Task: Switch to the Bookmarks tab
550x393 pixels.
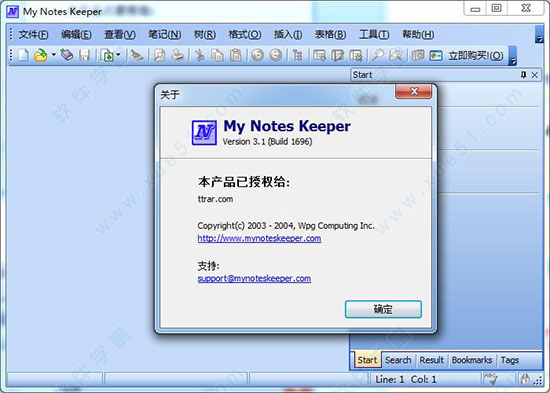Action: point(472,360)
